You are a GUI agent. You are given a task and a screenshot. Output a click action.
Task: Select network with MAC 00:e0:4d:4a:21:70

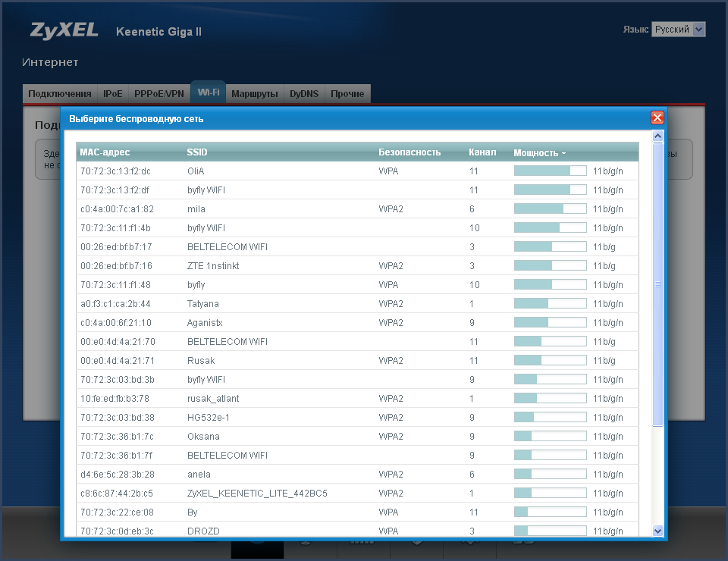point(357,342)
